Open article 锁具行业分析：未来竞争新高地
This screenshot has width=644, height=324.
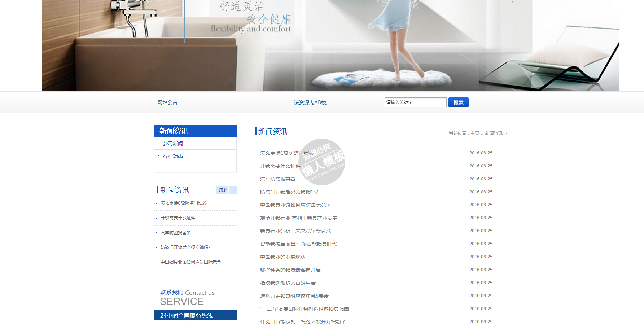click(295, 231)
